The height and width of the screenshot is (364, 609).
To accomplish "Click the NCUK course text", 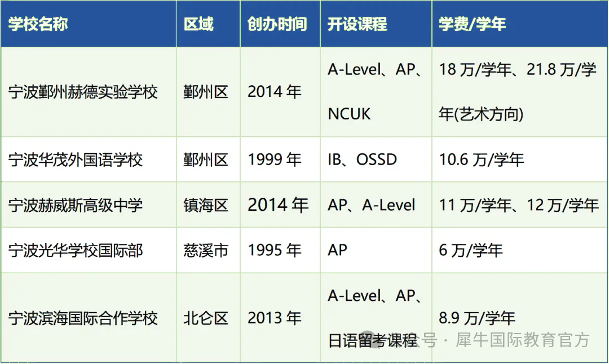I will pyautogui.click(x=349, y=114).
